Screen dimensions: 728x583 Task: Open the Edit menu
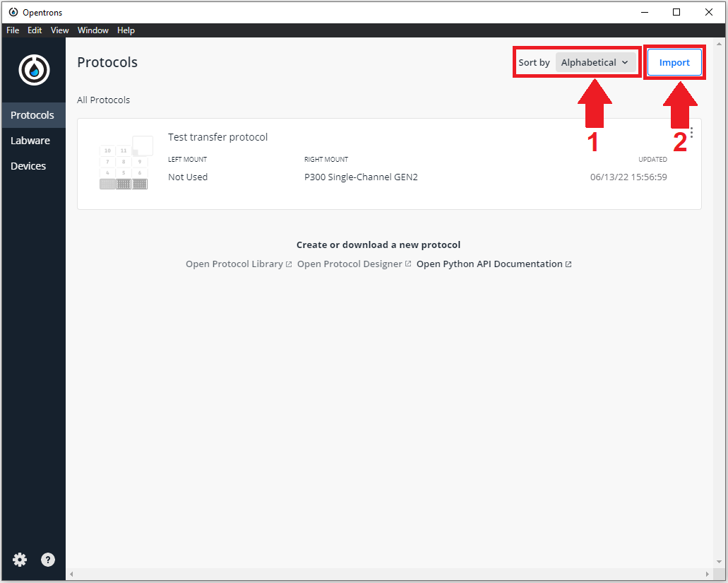click(x=35, y=30)
